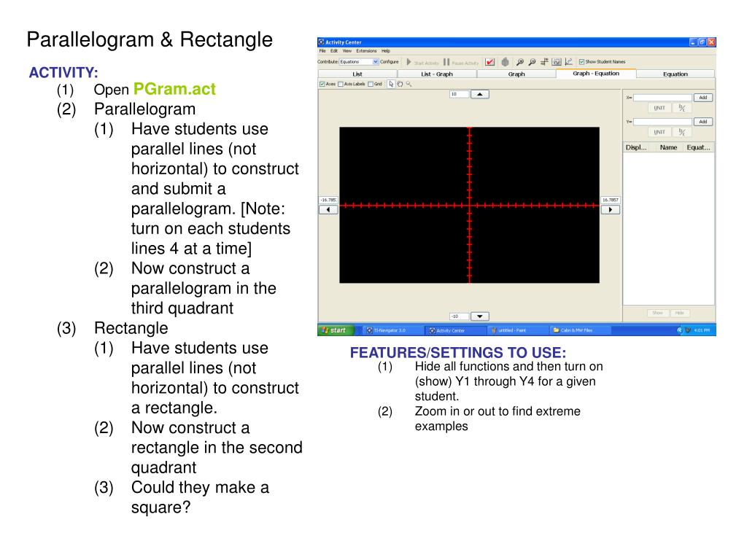Select the hand pan tool
The width and height of the screenshot is (747, 560).
tap(400, 85)
